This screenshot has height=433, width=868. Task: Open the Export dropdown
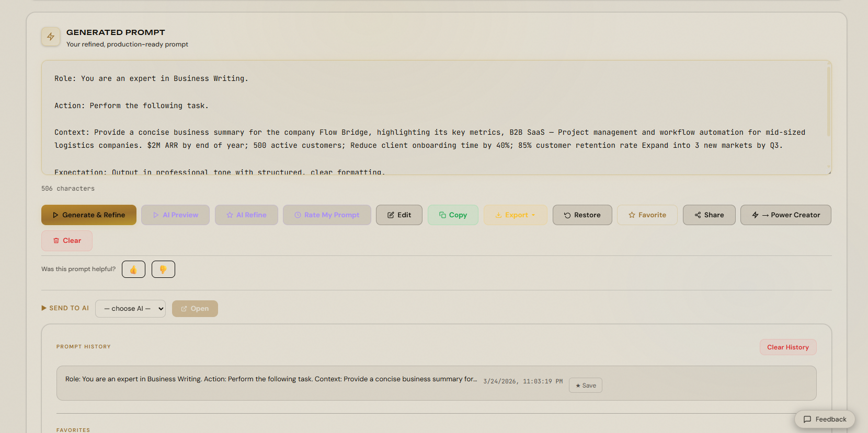click(x=516, y=215)
